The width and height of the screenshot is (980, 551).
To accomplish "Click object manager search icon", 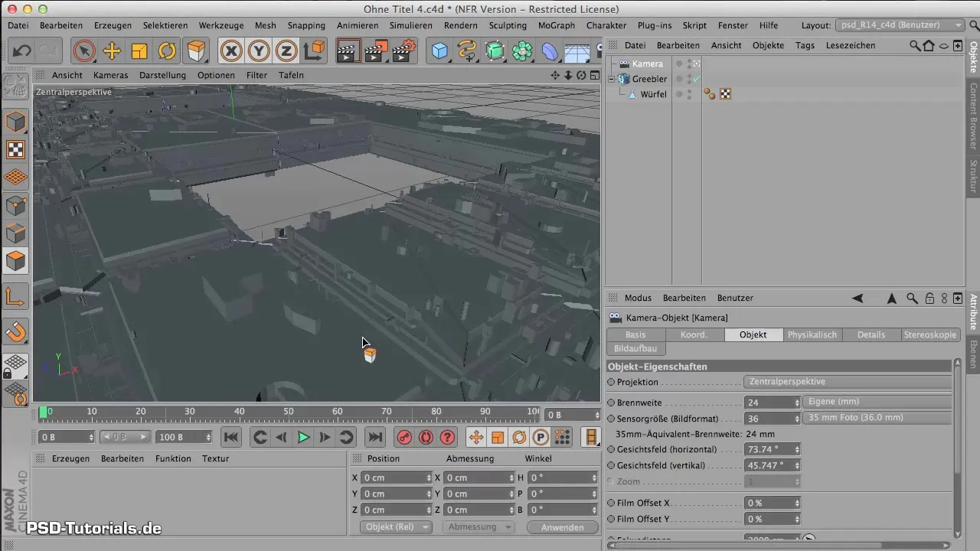I will point(915,45).
